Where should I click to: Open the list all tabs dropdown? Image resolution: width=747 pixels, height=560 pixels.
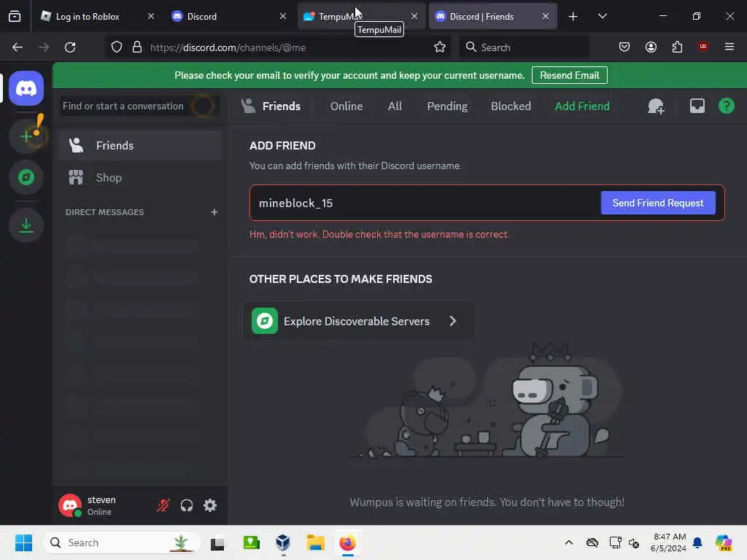coord(602,16)
